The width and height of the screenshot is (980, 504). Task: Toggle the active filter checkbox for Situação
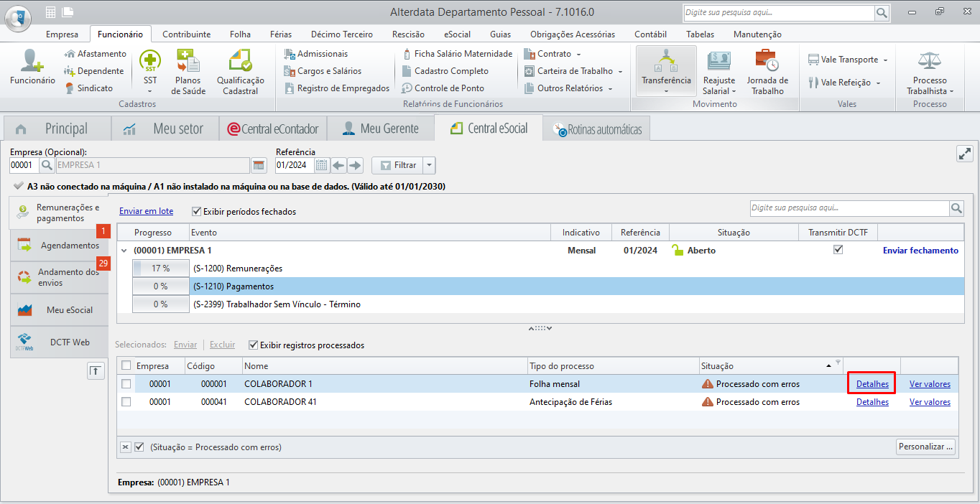(139, 447)
